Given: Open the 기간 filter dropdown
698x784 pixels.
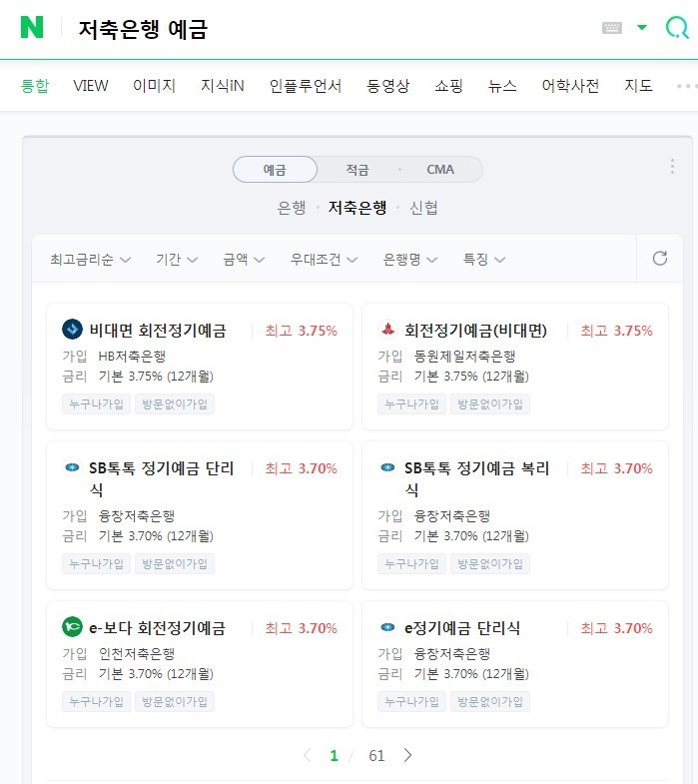Looking at the screenshot, I should click(177, 259).
